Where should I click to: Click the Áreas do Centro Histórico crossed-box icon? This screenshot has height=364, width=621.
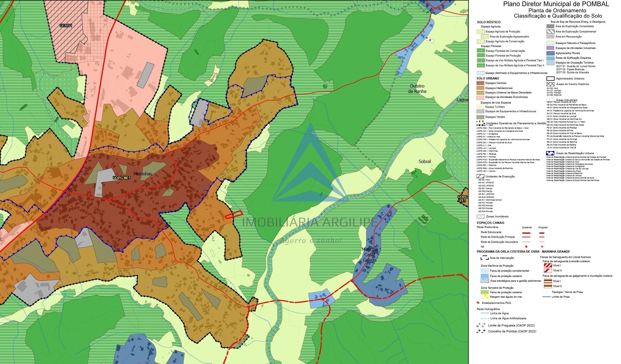point(550,84)
